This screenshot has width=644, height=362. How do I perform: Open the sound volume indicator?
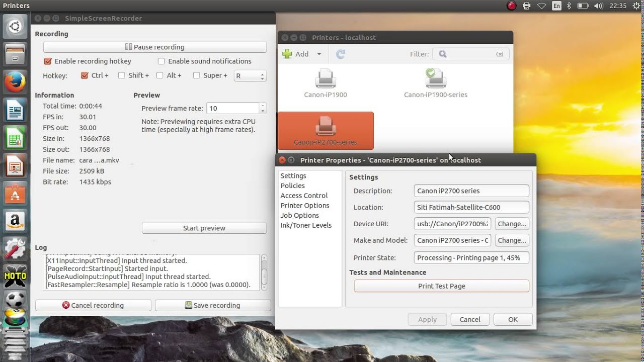598,6
